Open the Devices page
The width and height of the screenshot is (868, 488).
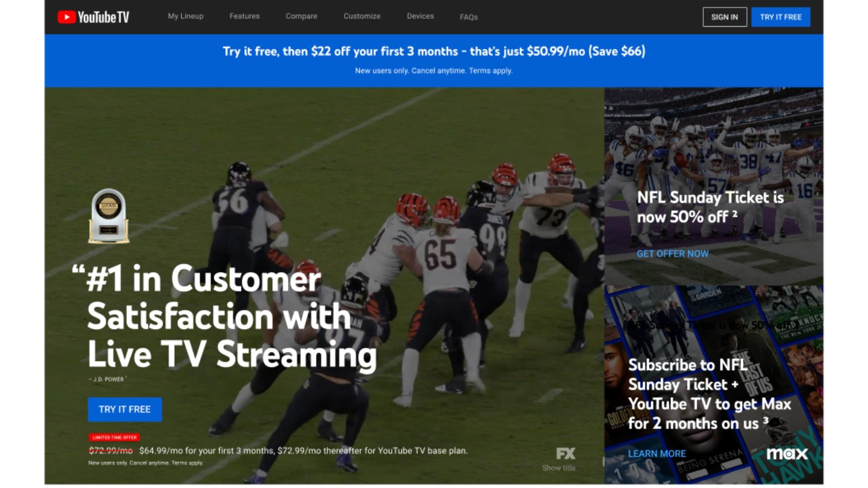pyautogui.click(x=420, y=16)
